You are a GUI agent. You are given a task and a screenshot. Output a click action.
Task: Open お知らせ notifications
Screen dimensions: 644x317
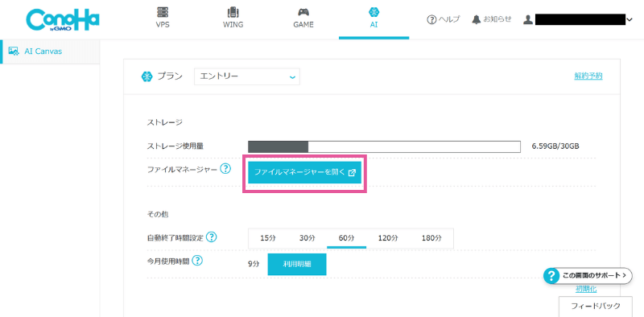point(492,19)
